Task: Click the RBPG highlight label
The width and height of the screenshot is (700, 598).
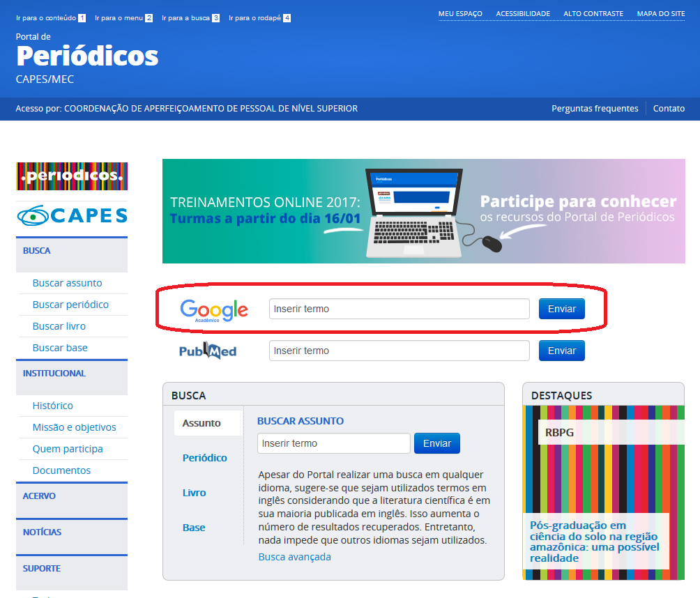Action: (559, 432)
